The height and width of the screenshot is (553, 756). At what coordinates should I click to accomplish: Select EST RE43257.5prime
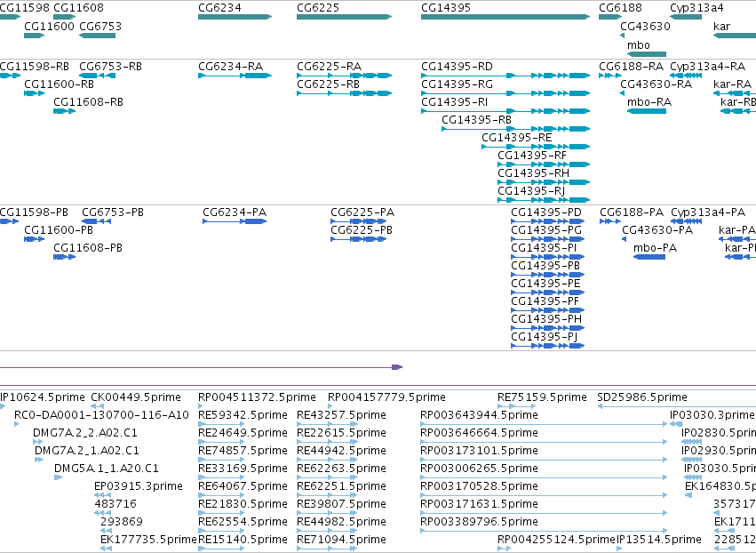pyautogui.click(x=327, y=424)
